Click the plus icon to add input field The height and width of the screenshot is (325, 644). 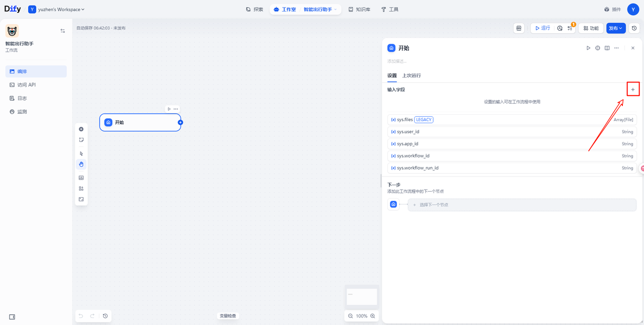pyautogui.click(x=632, y=90)
